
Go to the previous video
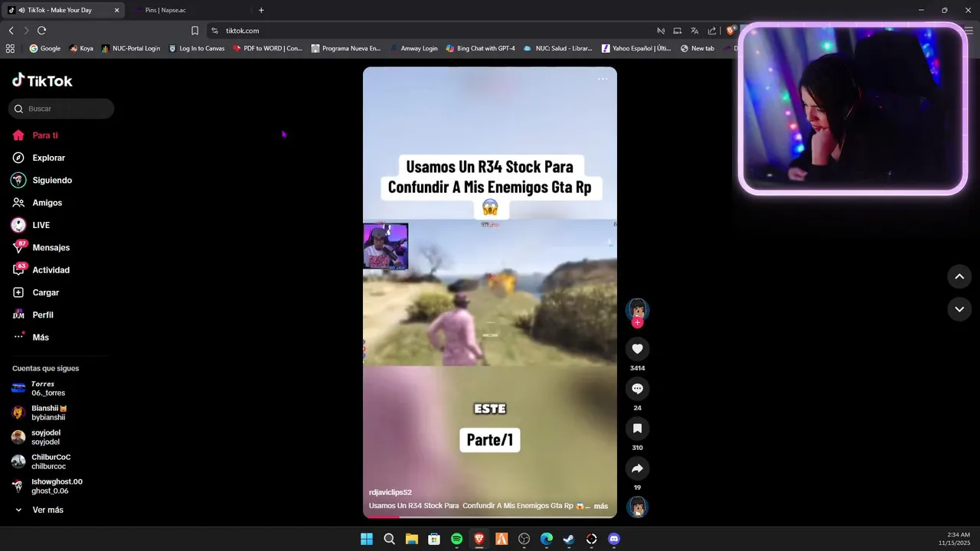[959, 276]
